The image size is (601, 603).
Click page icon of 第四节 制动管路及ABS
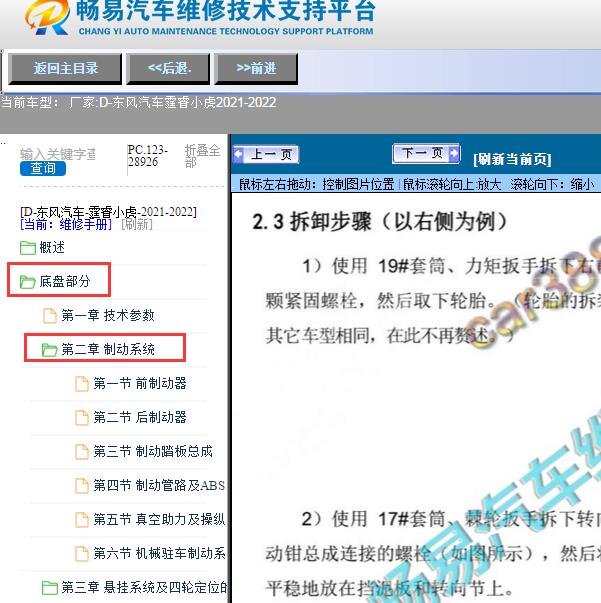(x=82, y=486)
